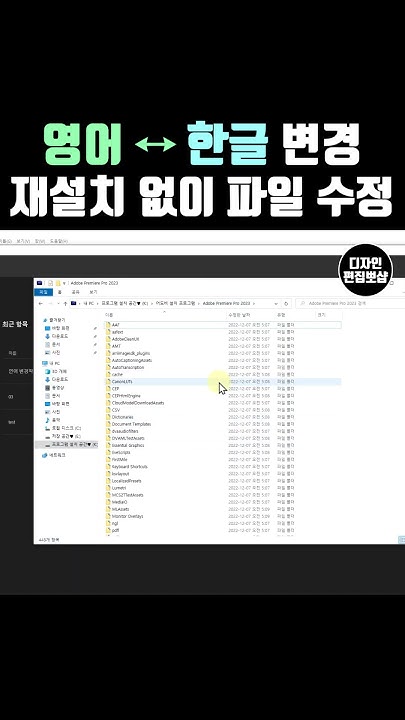The height and width of the screenshot is (720, 405).
Task: Select the dvaaudiofilters folder name
Action: pos(125,431)
